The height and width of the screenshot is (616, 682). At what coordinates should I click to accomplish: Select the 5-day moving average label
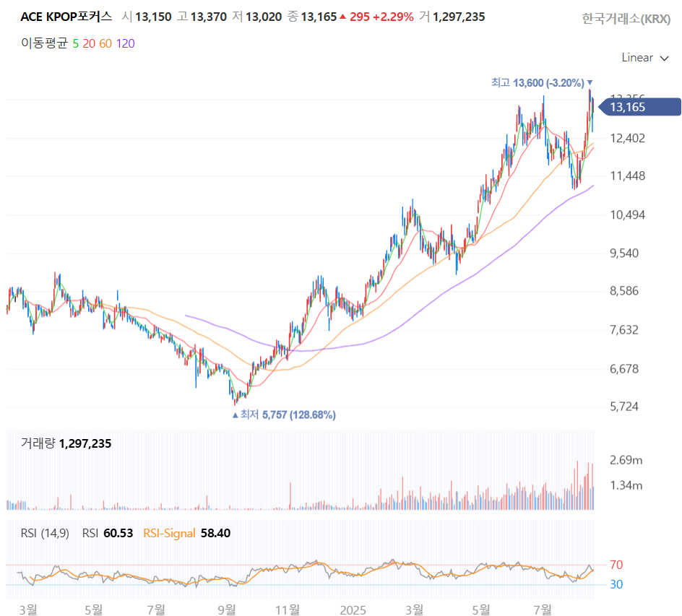(x=76, y=43)
